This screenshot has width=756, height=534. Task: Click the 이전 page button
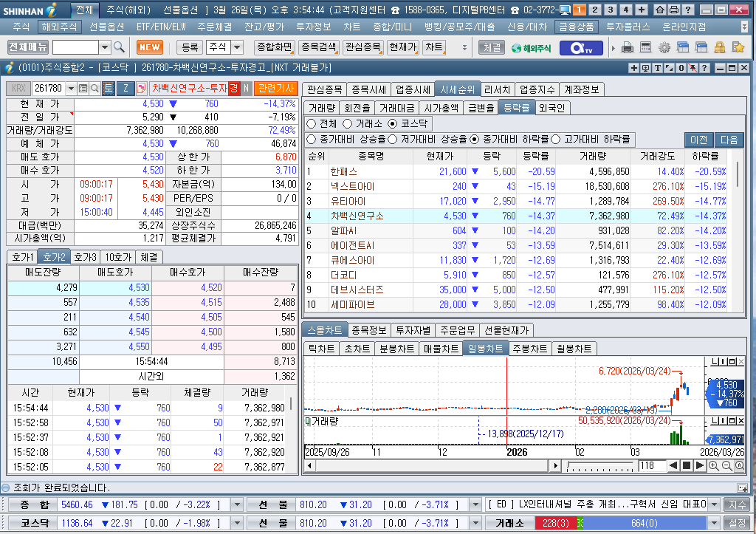click(x=698, y=140)
